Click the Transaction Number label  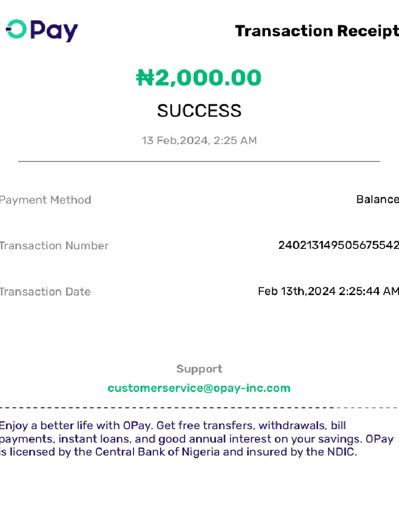pos(54,246)
